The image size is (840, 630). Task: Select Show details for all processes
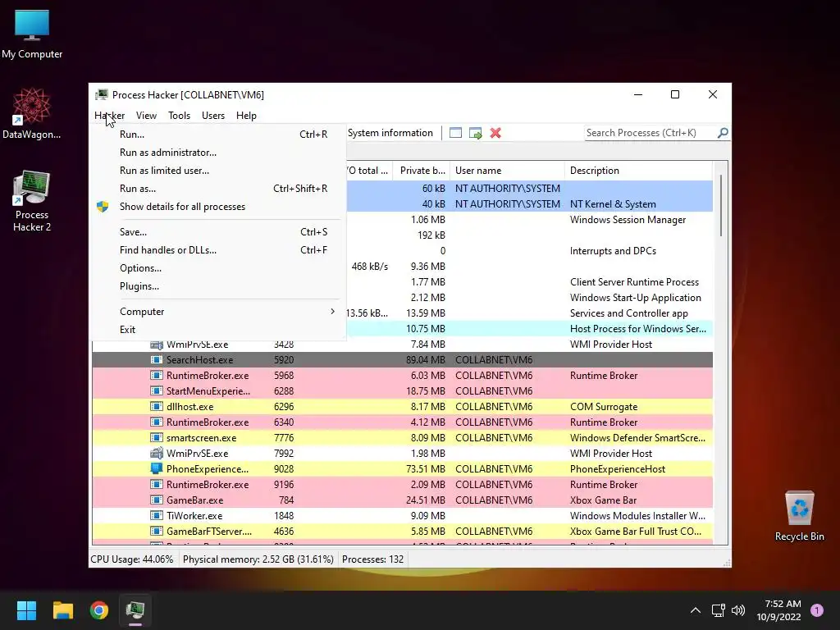pyautogui.click(x=219, y=207)
